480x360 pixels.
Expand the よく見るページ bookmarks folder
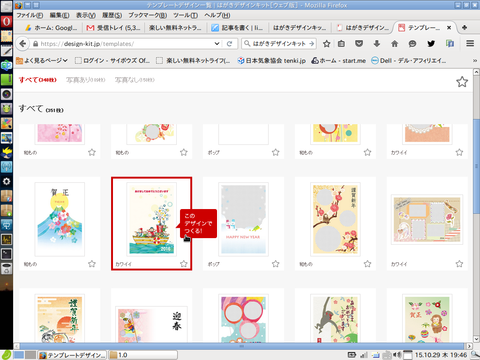pos(42,60)
